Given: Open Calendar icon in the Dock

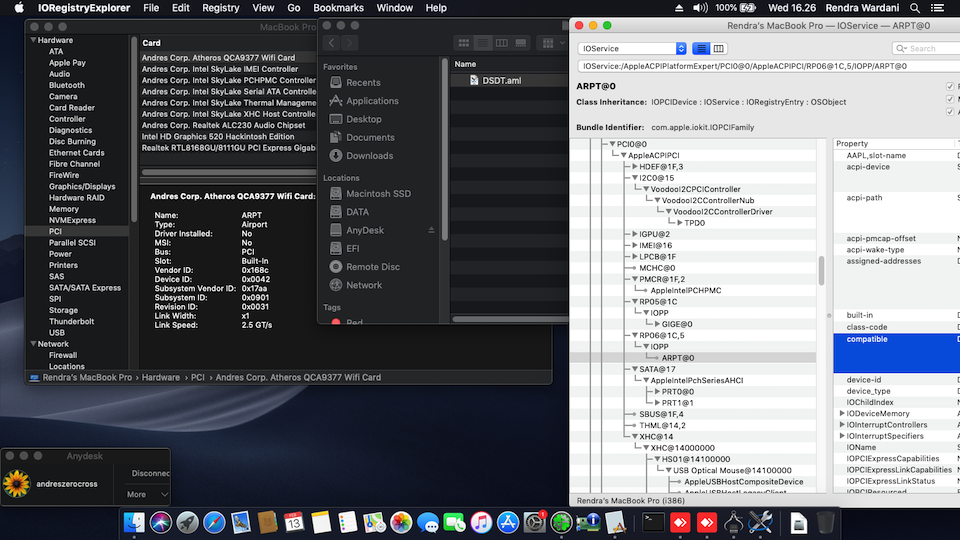Looking at the screenshot, I should (294, 523).
